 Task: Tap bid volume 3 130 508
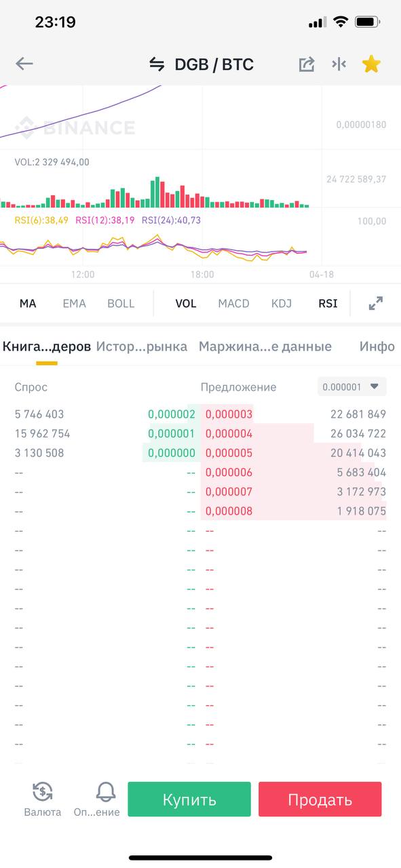(39, 453)
